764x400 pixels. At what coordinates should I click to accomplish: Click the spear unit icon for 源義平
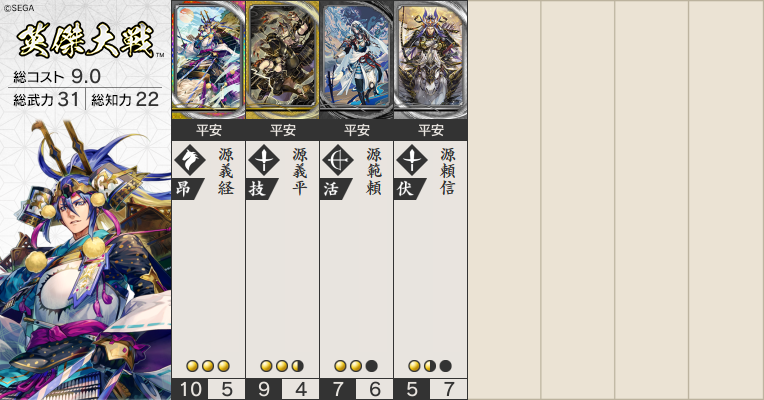264,160
